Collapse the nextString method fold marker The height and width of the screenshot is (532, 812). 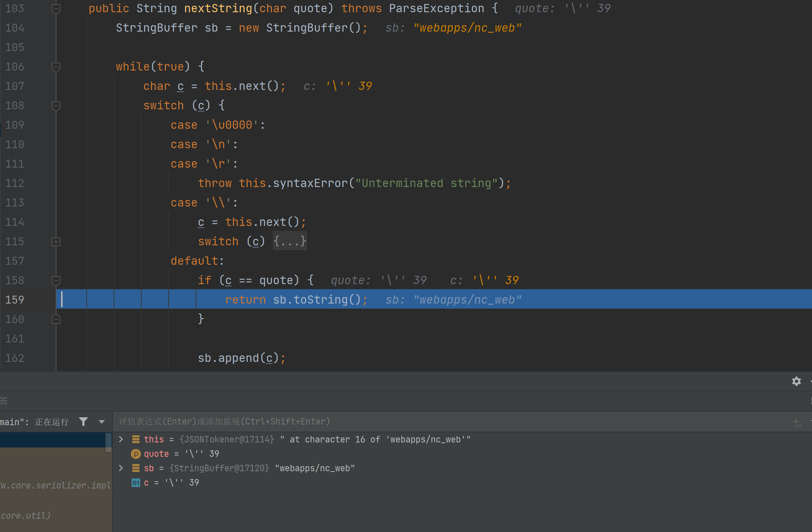(x=56, y=9)
